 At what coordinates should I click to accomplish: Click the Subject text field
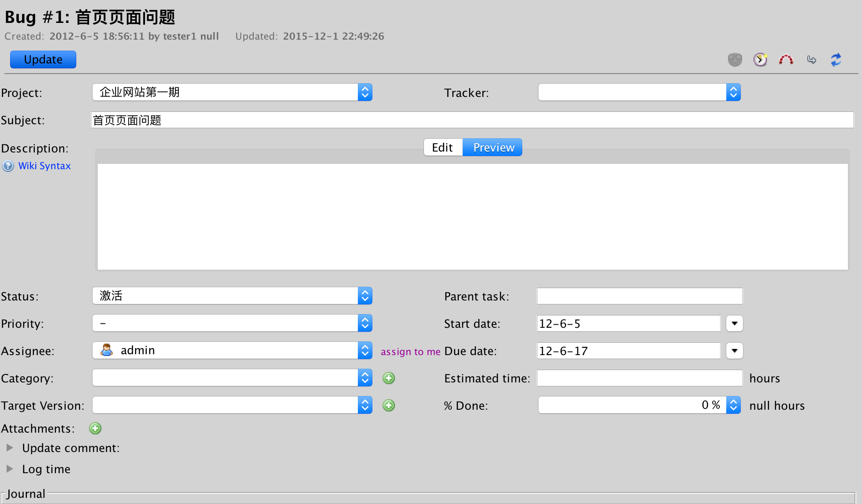point(472,120)
